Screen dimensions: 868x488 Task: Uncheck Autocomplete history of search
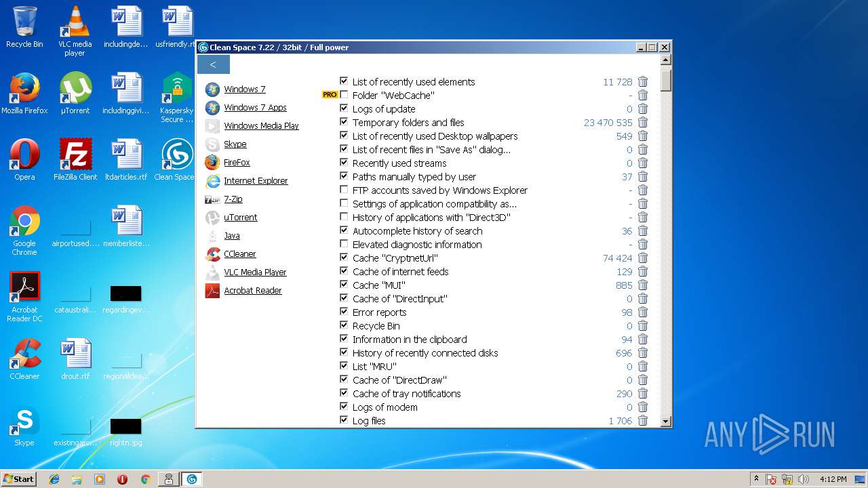pos(344,230)
